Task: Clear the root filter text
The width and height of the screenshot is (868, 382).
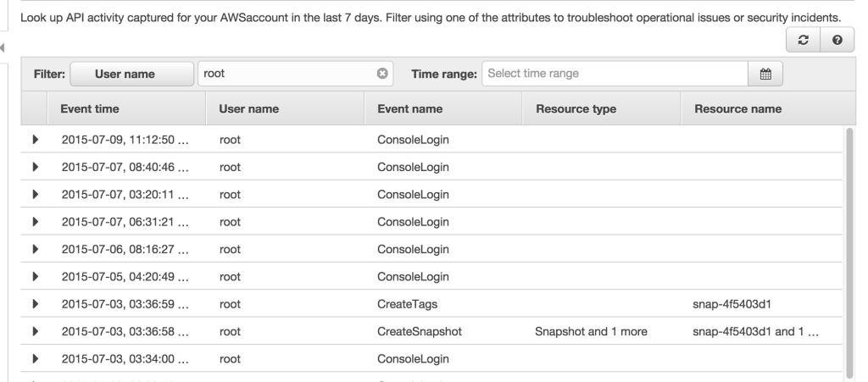Action: point(381,74)
